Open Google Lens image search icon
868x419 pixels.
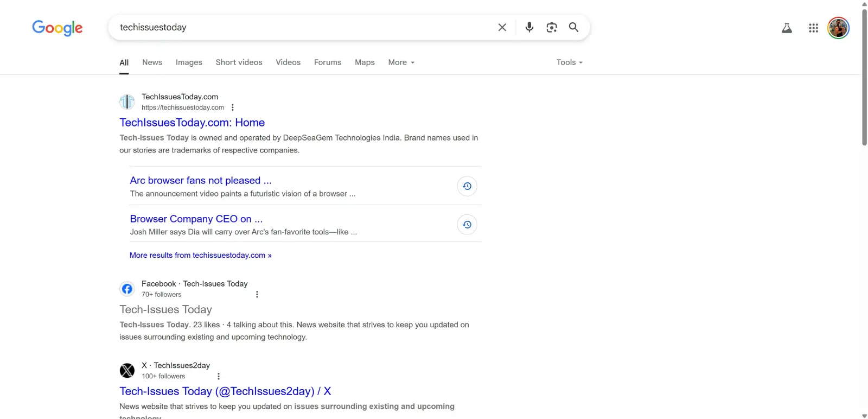(552, 27)
